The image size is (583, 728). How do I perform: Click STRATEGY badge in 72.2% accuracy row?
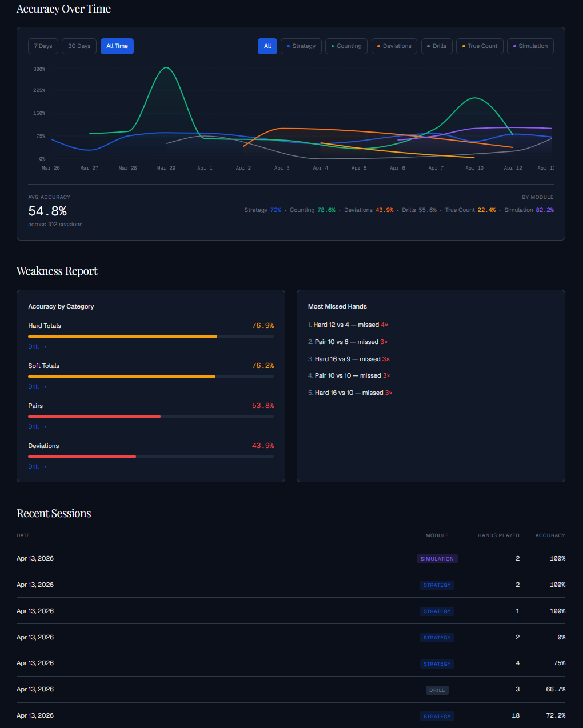click(437, 717)
